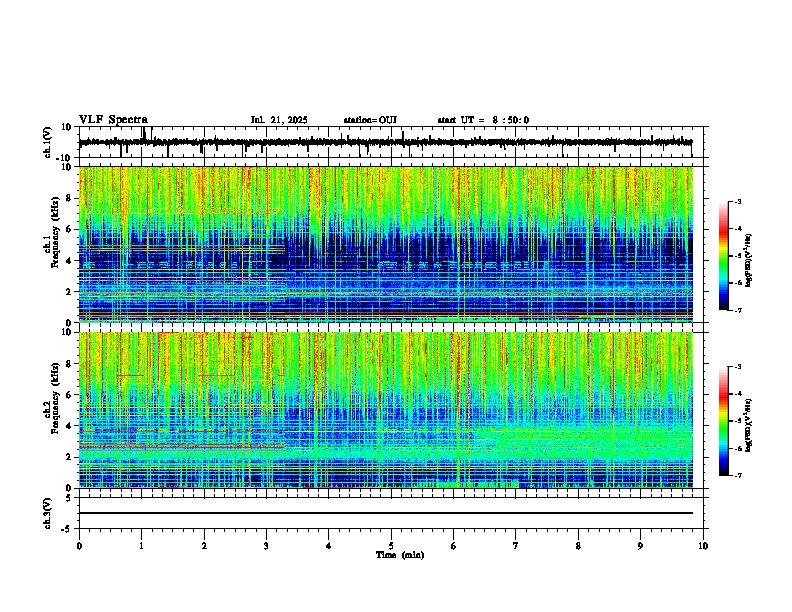Click the "-7" label on ch.1 colorbar
The width and height of the screenshot is (792, 612).
point(738,310)
